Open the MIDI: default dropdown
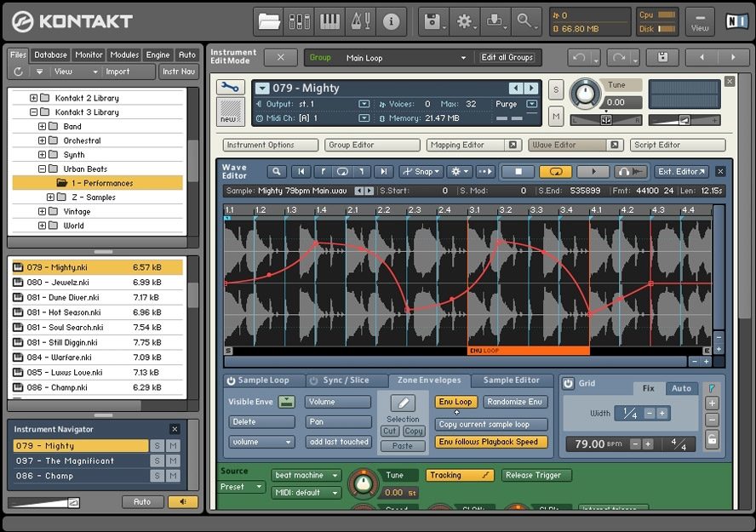 coord(306,493)
